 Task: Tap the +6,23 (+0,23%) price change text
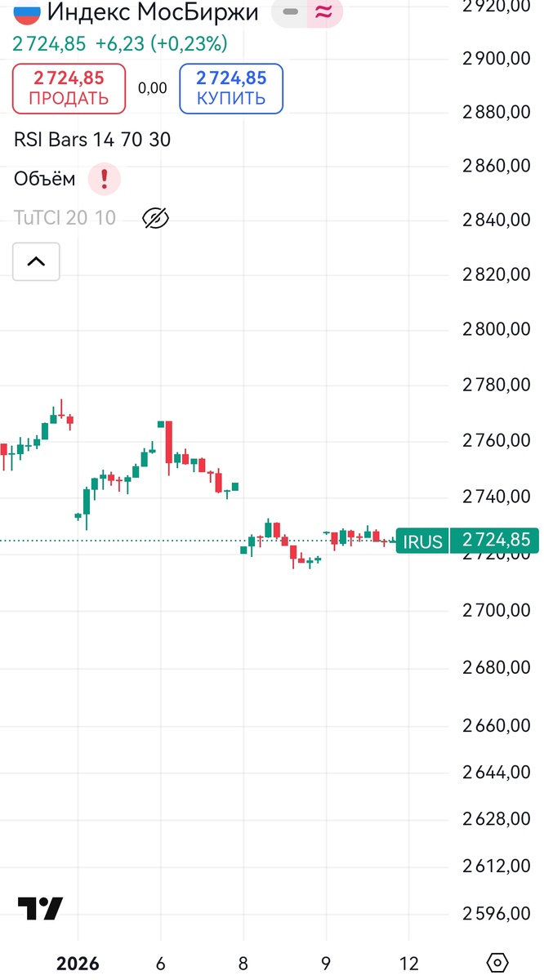[x=162, y=43]
